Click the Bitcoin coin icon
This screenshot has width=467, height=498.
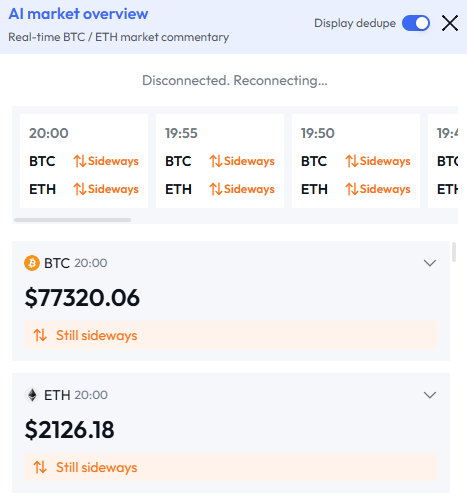pyautogui.click(x=32, y=263)
